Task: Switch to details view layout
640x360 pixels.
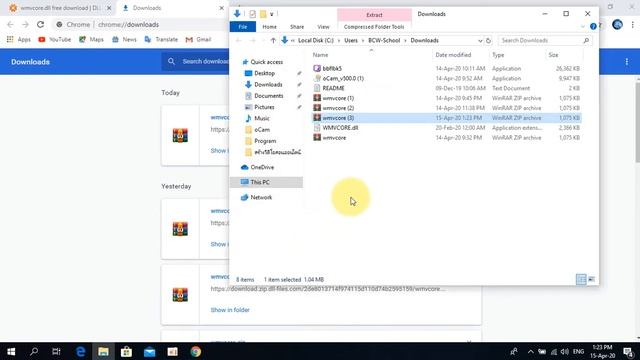Action: click(x=581, y=279)
